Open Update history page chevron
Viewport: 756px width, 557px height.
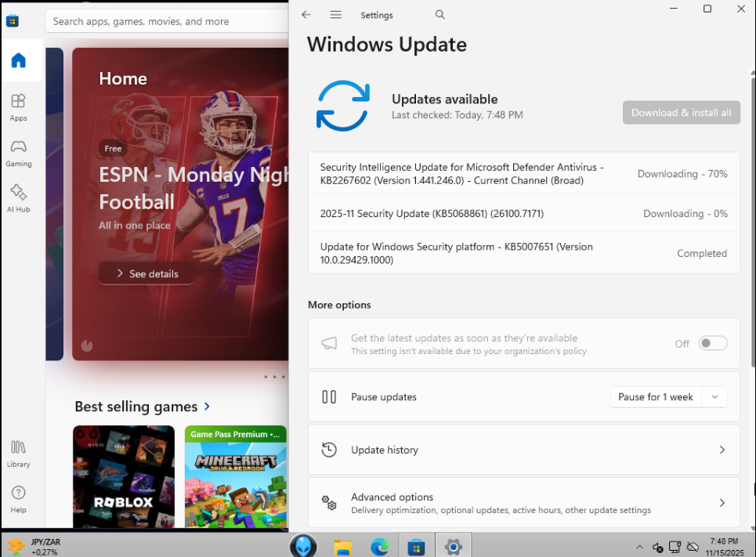point(722,450)
